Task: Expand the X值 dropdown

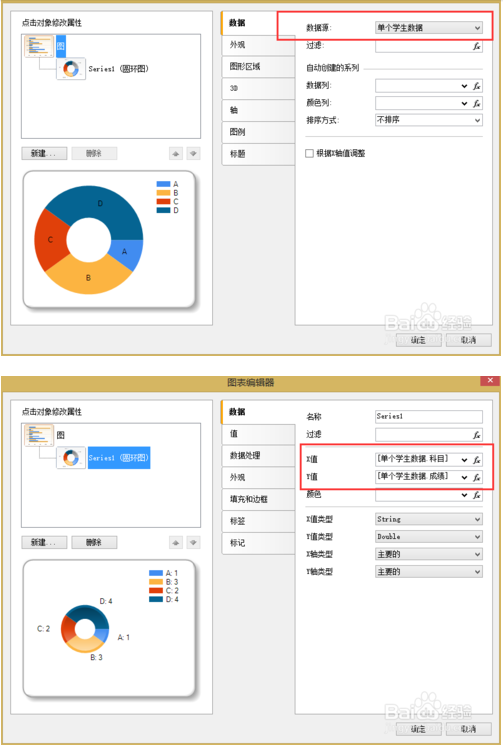Action: 464,459
